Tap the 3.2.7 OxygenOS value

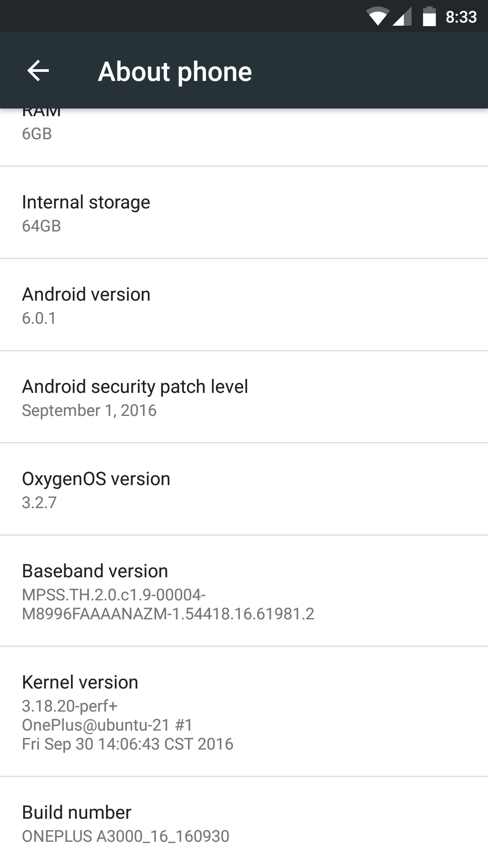coord(39,502)
